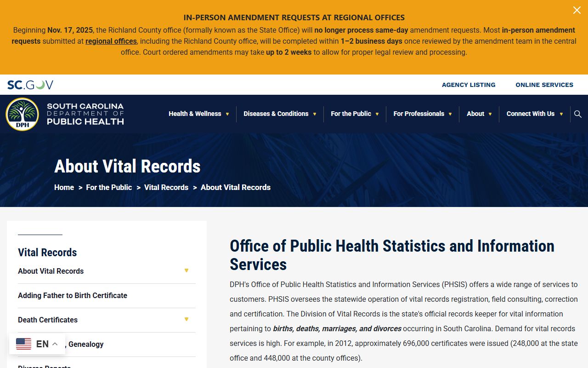The height and width of the screenshot is (368, 588).
Task: Expand the EN language selector chevron
Action: point(55,344)
